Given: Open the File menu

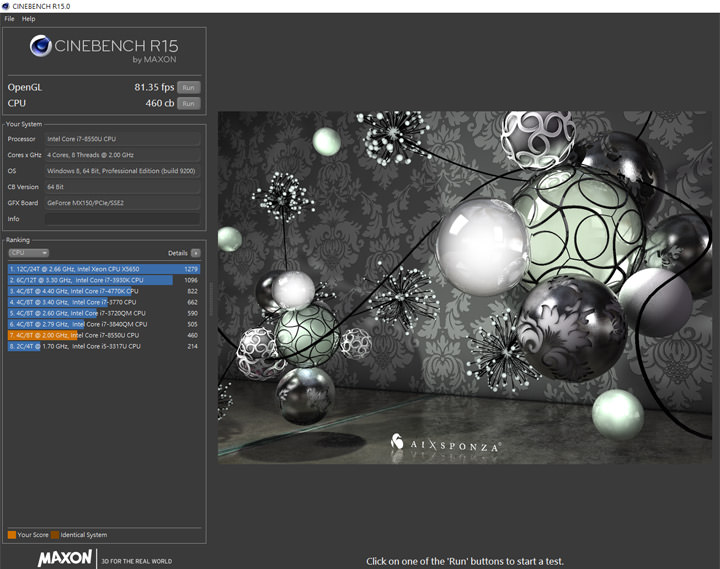Looking at the screenshot, I should [9, 19].
